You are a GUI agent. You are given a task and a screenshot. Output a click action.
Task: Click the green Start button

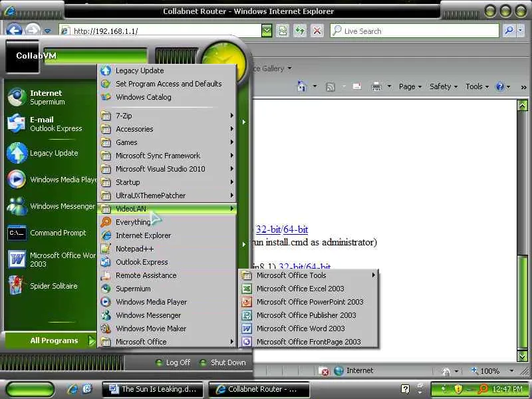tap(30, 389)
